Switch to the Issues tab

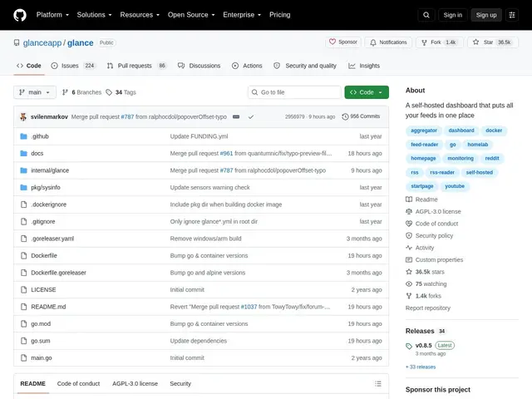pos(73,66)
